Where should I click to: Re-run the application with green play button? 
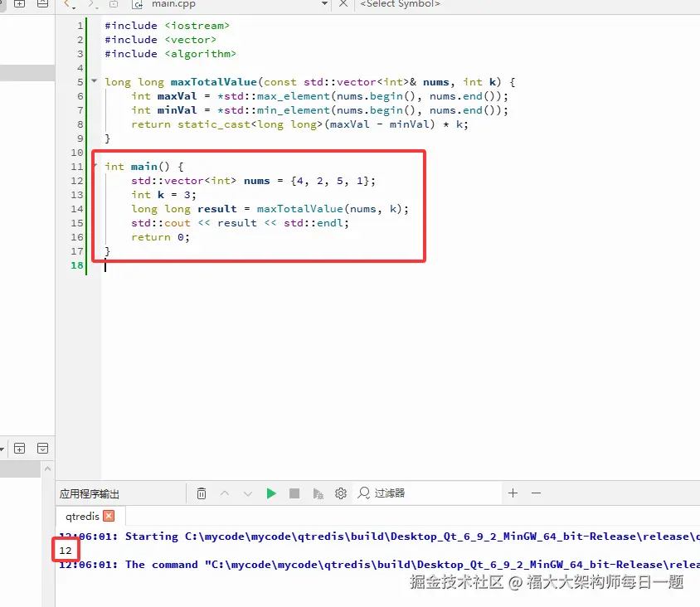click(x=271, y=493)
